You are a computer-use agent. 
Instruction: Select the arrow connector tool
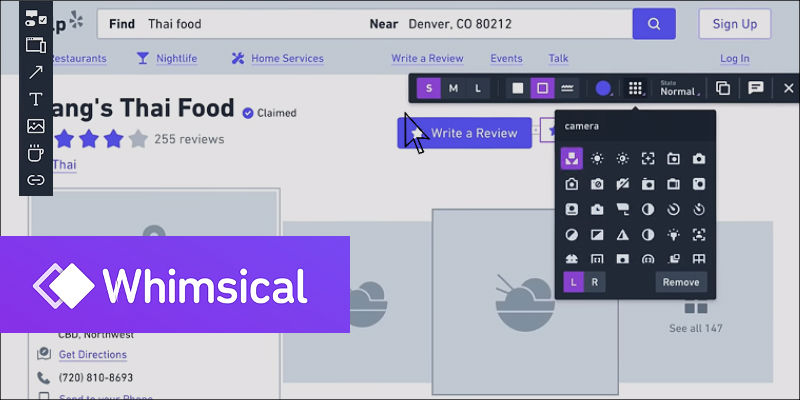click(36, 72)
